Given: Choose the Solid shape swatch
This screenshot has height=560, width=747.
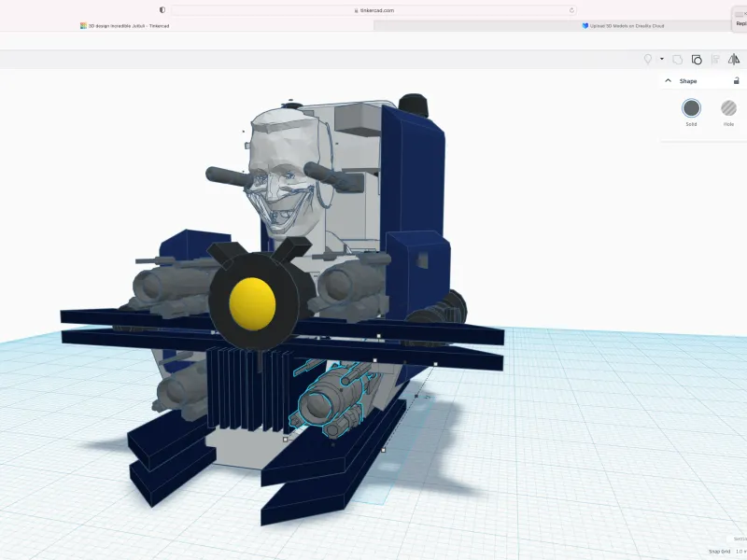Looking at the screenshot, I should tap(691, 108).
